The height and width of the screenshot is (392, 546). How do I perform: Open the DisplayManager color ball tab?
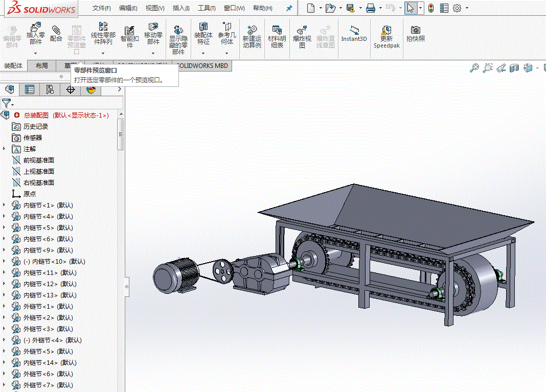pyautogui.click(x=91, y=90)
